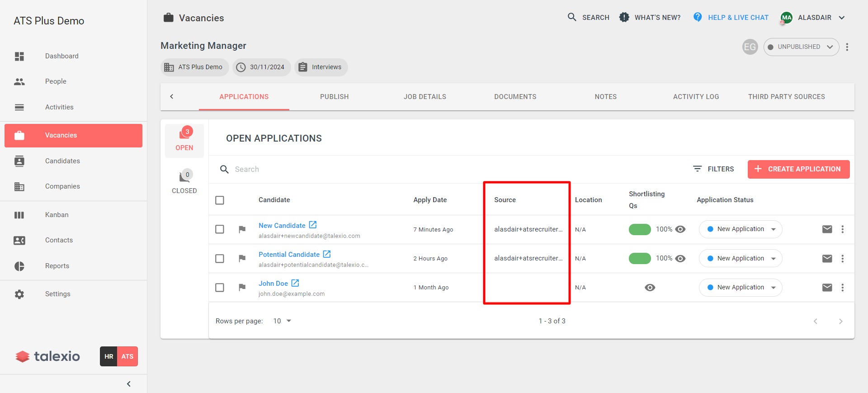Open the Dashboard icon in sidebar

point(19,56)
